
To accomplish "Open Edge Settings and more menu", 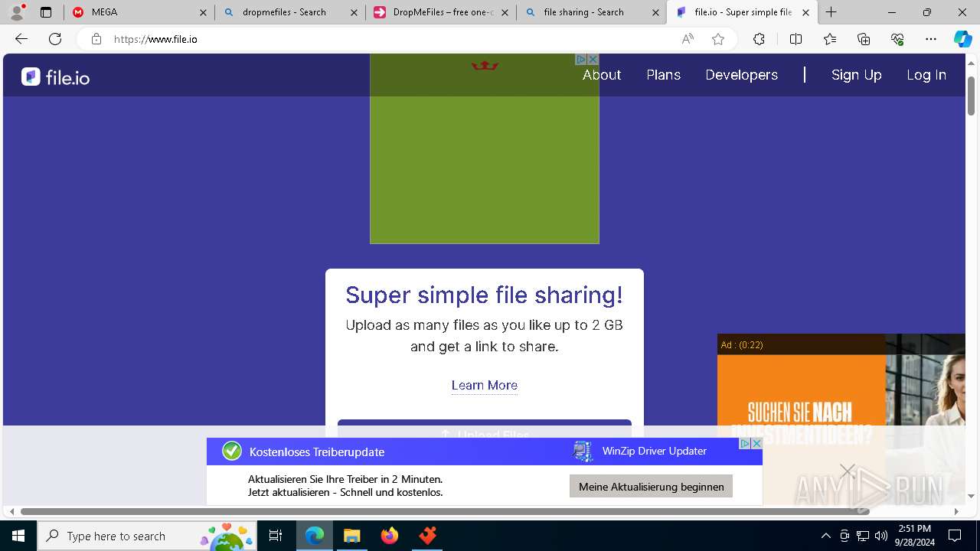I will 931,39.
